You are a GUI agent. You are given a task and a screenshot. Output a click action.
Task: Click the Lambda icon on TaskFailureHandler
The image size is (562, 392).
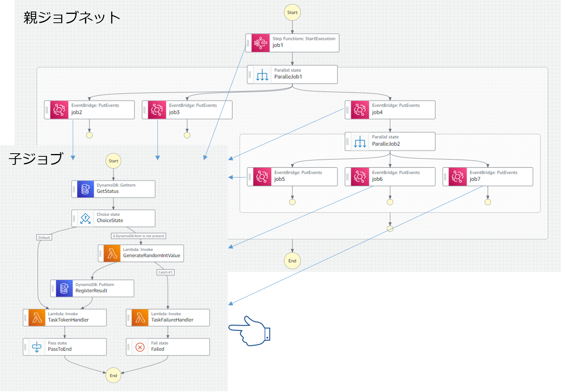pyautogui.click(x=140, y=318)
